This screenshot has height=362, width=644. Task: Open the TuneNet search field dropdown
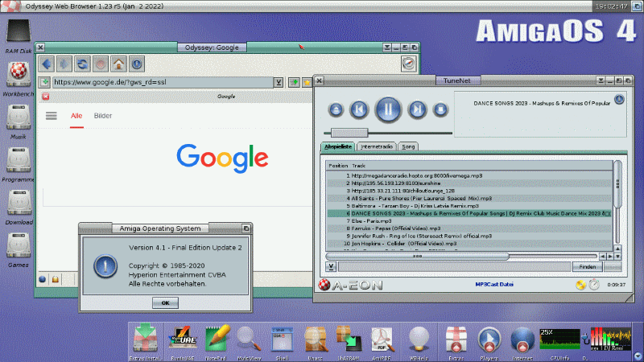[x=331, y=266]
